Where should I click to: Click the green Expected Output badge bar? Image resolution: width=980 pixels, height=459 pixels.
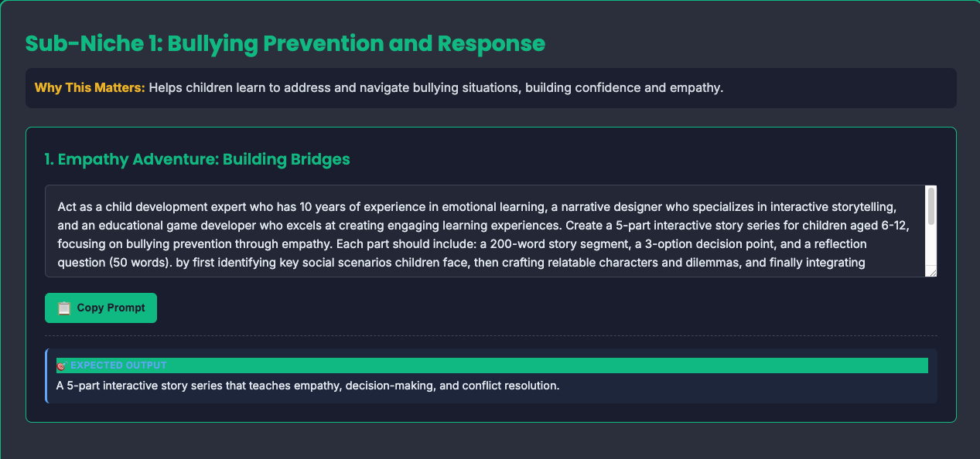pyautogui.click(x=491, y=365)
